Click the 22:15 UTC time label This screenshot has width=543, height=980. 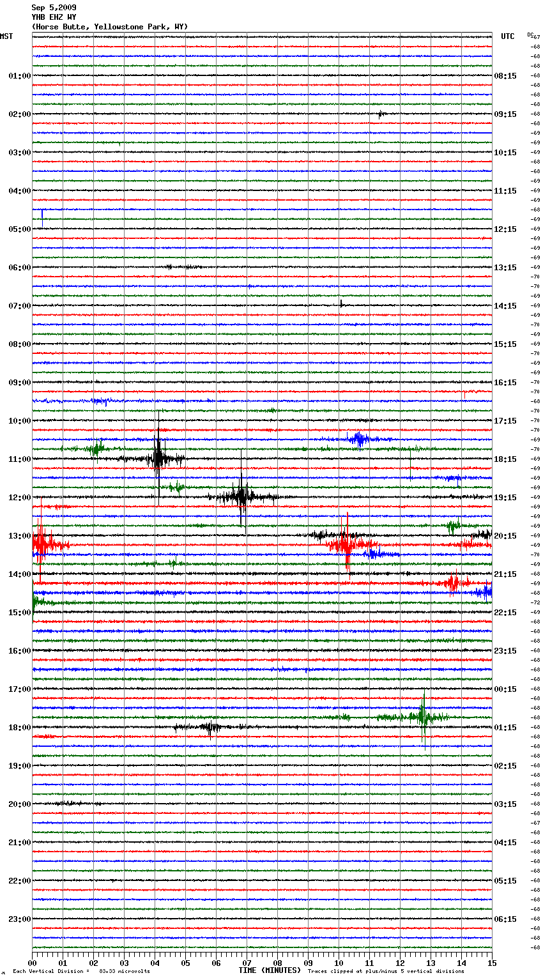tap(505, 613)
